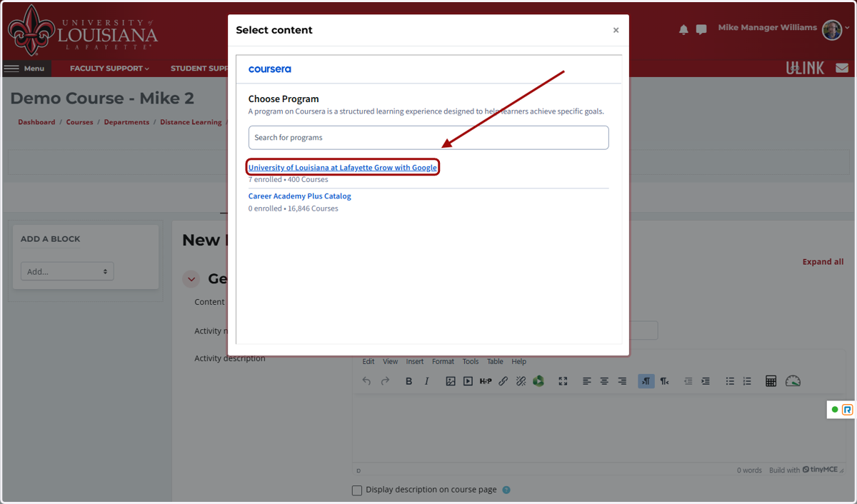Click the green file-share toolbar icon
This screenshot has height=504, width=857.
538,381
